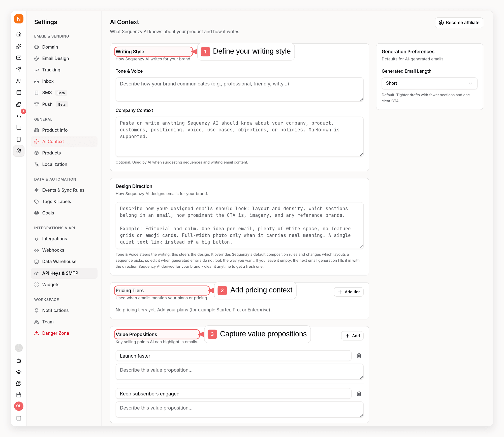Open the single envelope icon in the icon rail

point(19,58)
